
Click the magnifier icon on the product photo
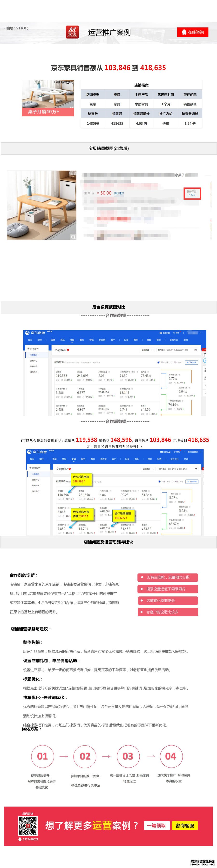73,237
